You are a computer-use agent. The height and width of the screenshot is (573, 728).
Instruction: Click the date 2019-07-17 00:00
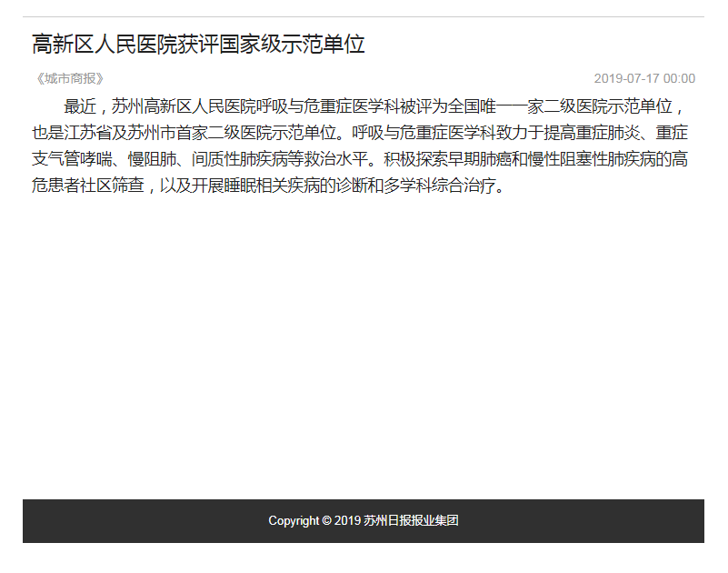[644, 78]
